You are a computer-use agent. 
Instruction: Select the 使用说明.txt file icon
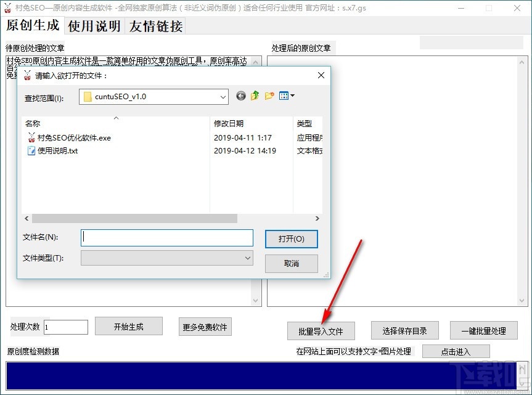click(31, 150)
